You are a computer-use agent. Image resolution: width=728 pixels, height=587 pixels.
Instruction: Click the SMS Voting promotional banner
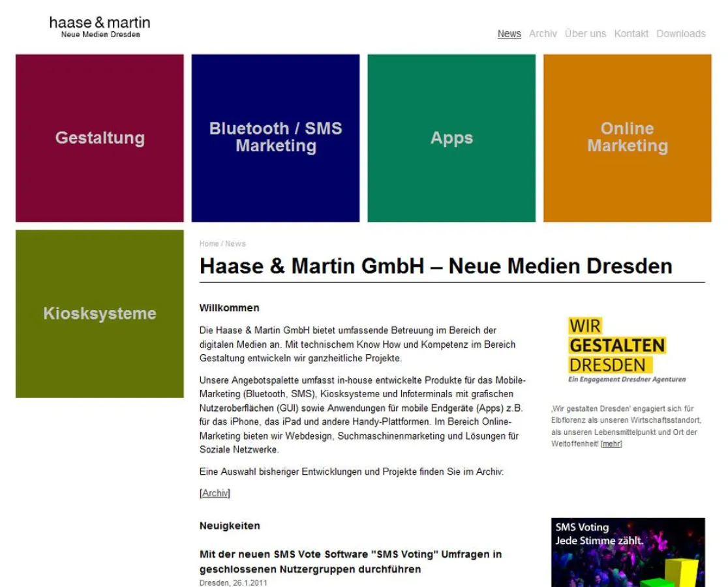(628, 551)
